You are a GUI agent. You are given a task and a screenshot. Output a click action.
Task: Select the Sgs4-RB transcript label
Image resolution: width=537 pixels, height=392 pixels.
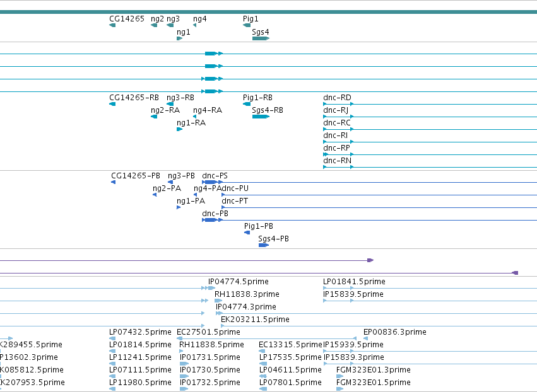coord(268,110)
